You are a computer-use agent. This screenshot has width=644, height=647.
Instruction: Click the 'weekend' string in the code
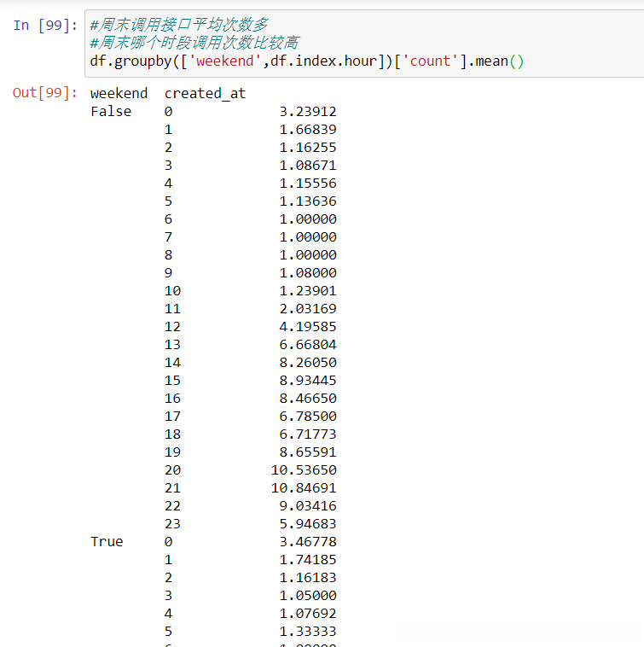point(225,61)
